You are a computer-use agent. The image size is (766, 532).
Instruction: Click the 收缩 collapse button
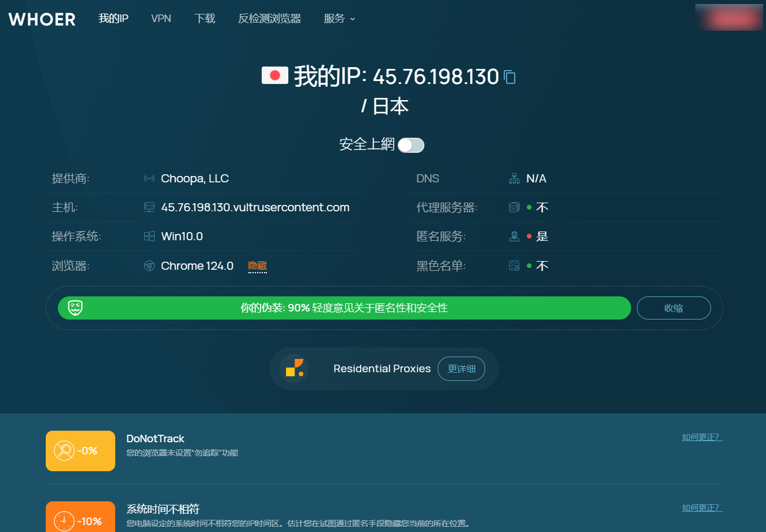coord(674,308)
